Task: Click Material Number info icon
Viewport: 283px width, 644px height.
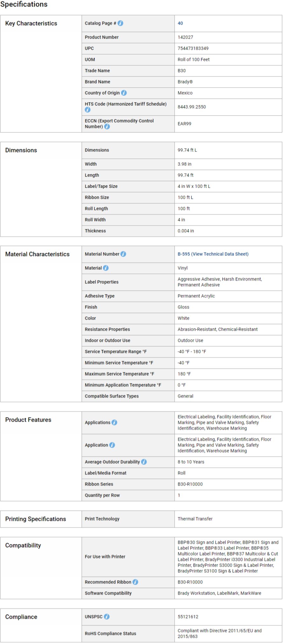Action: (x=123, y=254)
